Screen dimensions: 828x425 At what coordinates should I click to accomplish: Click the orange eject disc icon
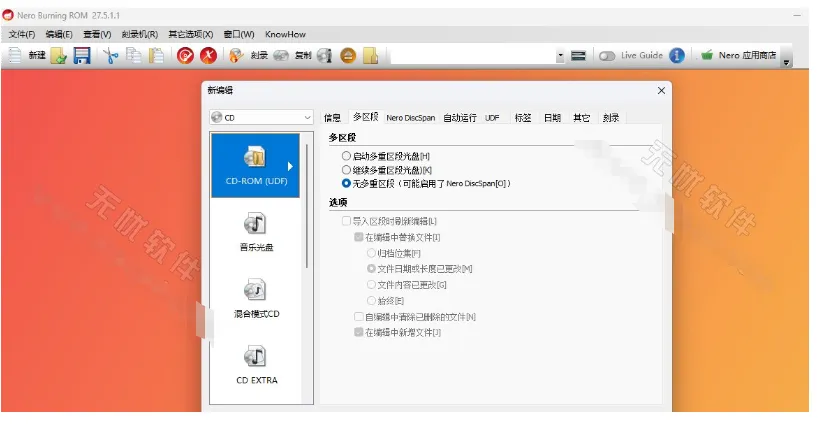click(x=347, y=55)
